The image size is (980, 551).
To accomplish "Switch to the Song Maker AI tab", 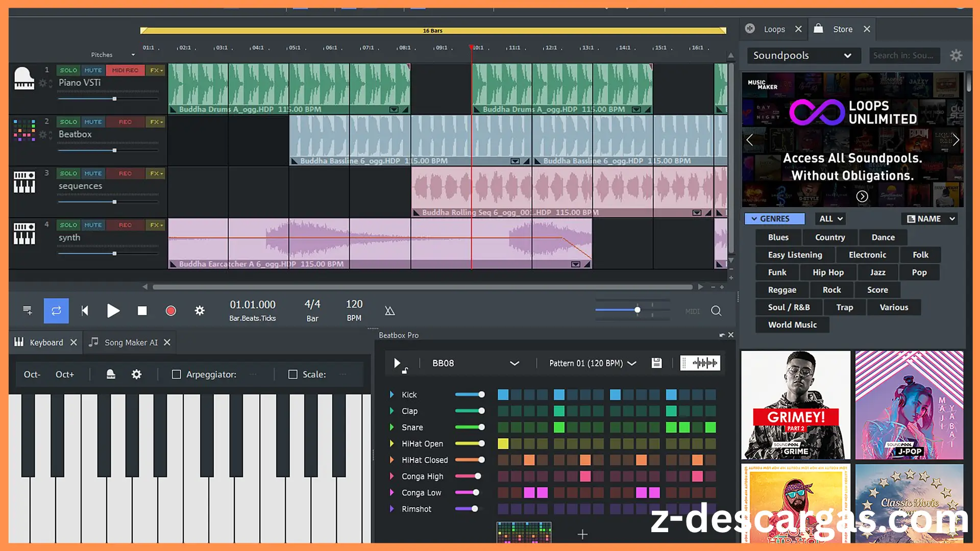I will pyautogui.click(x=131, y=342).
